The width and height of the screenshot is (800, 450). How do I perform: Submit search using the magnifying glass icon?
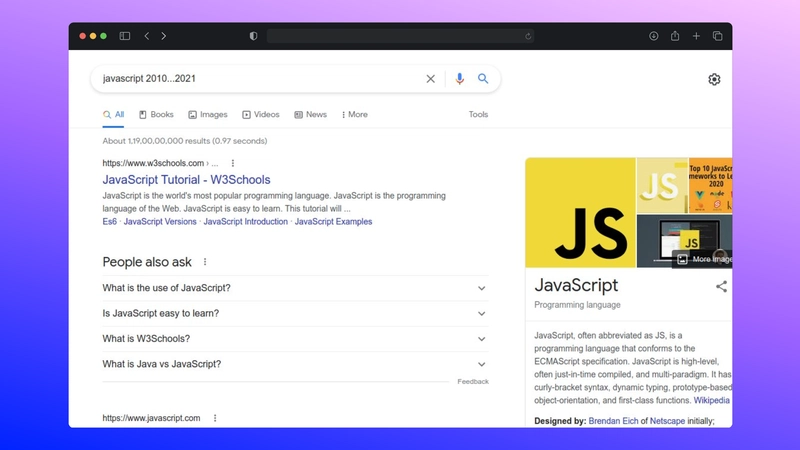point(483,79)
